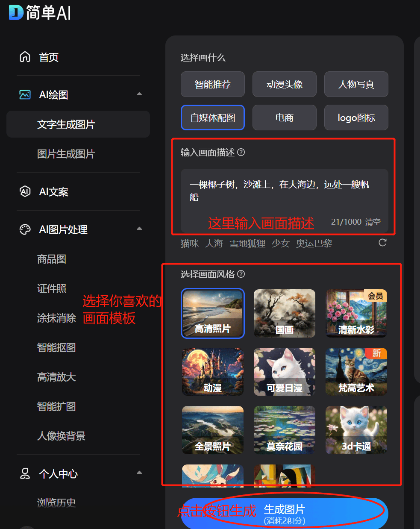Click the 个人中心 user icon
Screen dimensions: 420x529
tap(25, 473)
